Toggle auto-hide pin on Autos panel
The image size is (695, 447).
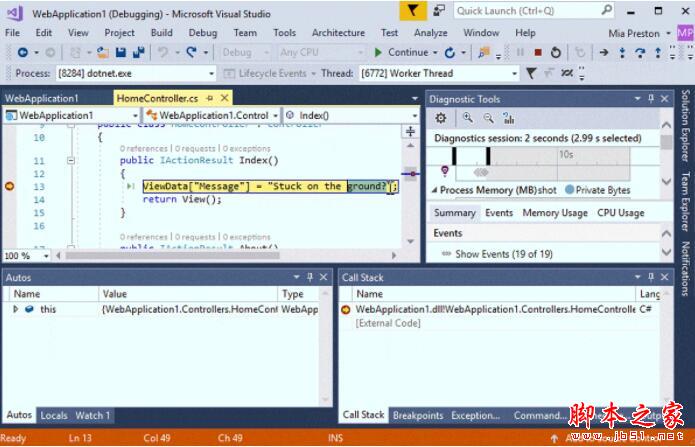pos(310,277)
